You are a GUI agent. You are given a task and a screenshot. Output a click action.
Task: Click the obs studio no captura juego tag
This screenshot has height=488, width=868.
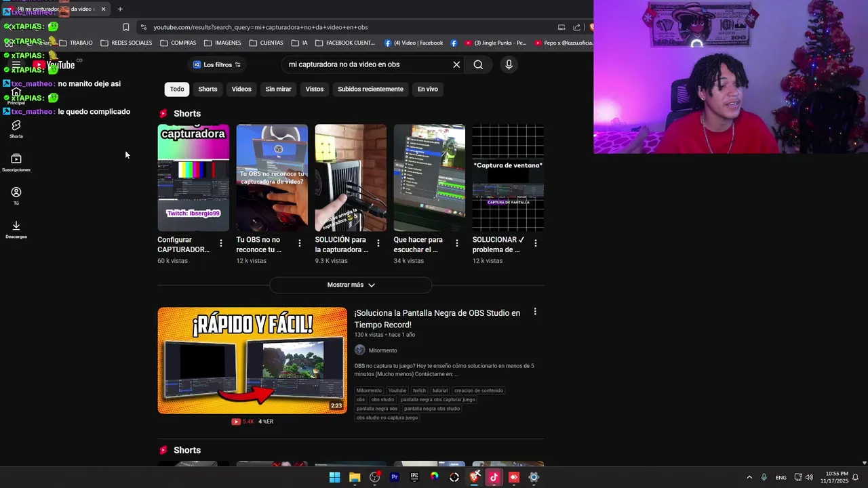click(x=387, y=418)
